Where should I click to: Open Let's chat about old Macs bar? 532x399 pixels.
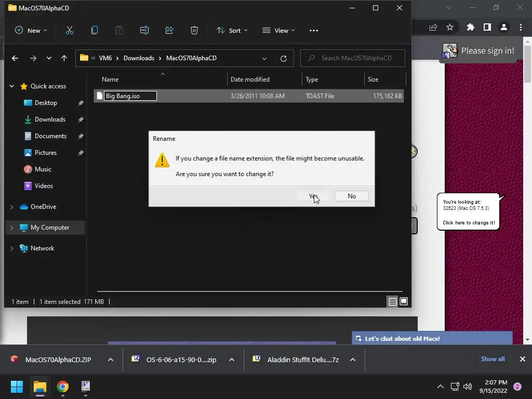pos(432,338)
